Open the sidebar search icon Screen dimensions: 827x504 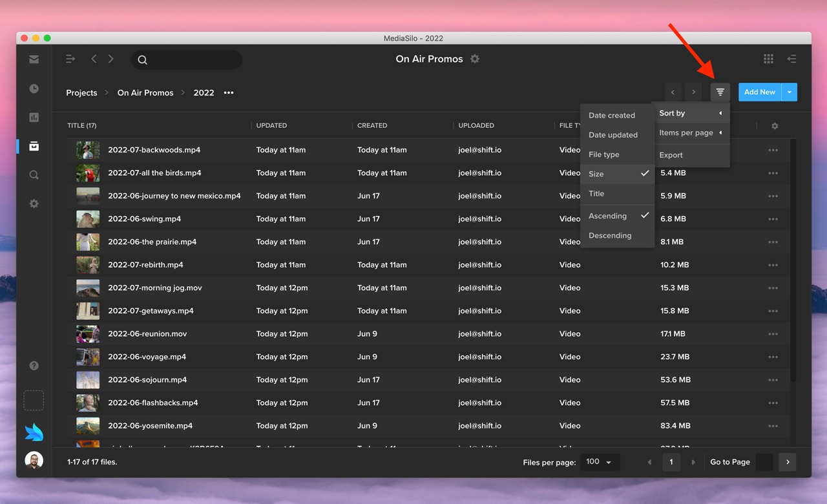click(34, 175)
